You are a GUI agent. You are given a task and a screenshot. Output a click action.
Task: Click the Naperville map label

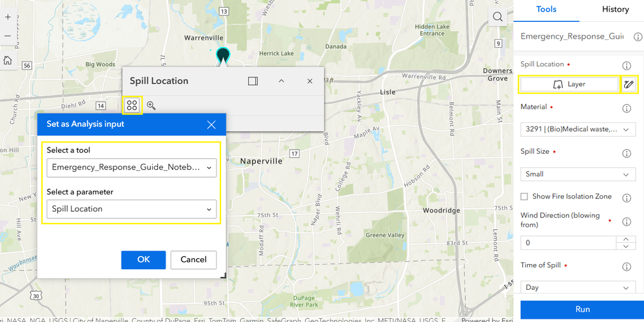tap(261, 161)
